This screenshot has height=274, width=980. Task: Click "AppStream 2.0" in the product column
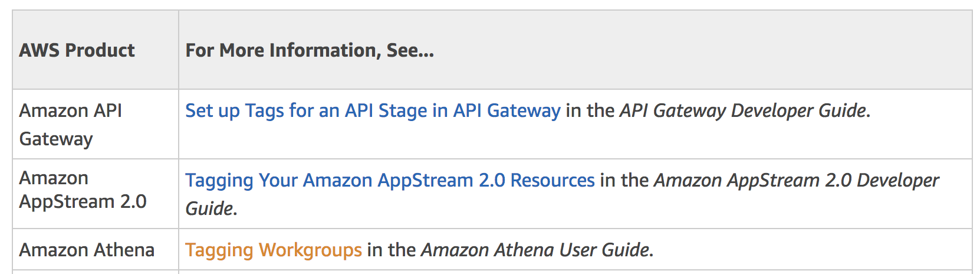pos(83,201)
